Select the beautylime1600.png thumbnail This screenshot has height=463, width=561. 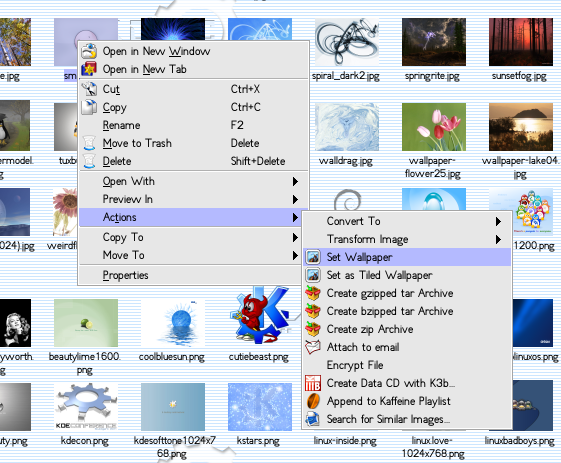pos(86,323)
